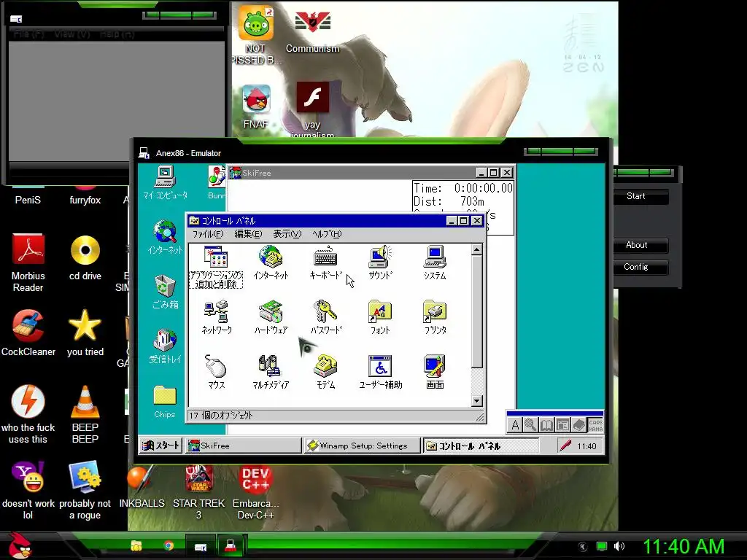
Task: Open the ヘルプ(H) menu in Control Panel
Action: pyautogui.click(x=327, y=234)
